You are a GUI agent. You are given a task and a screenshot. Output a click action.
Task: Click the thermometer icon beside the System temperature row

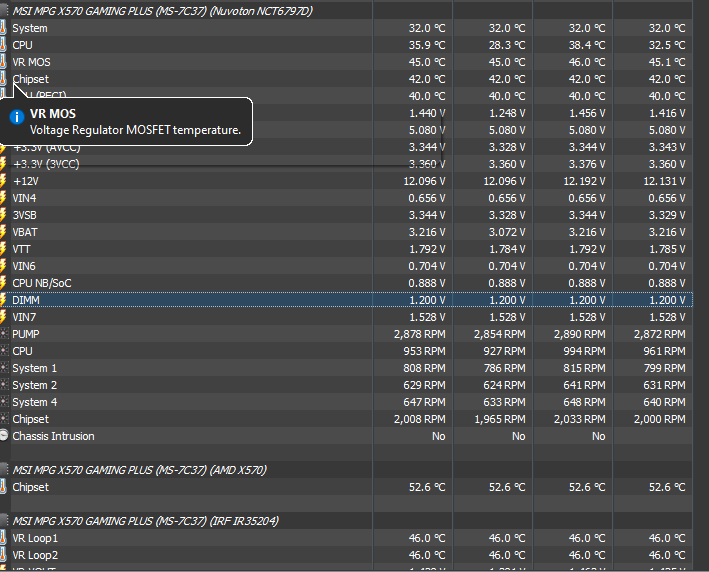coord(3,28)
